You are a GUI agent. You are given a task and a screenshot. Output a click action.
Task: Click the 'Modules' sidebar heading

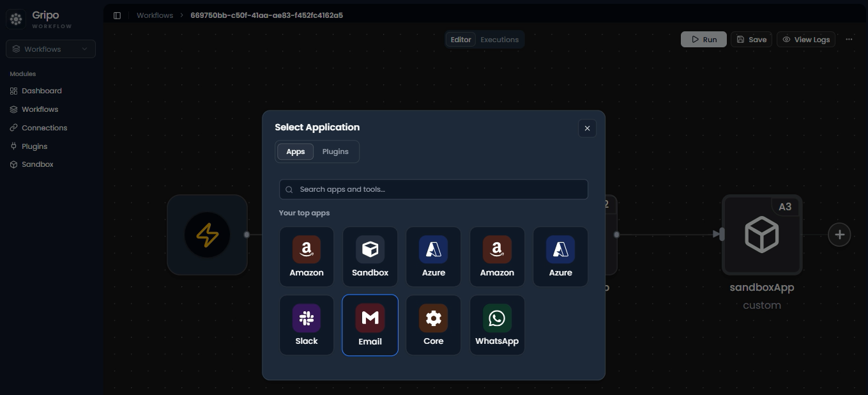(x=23, y=74)
